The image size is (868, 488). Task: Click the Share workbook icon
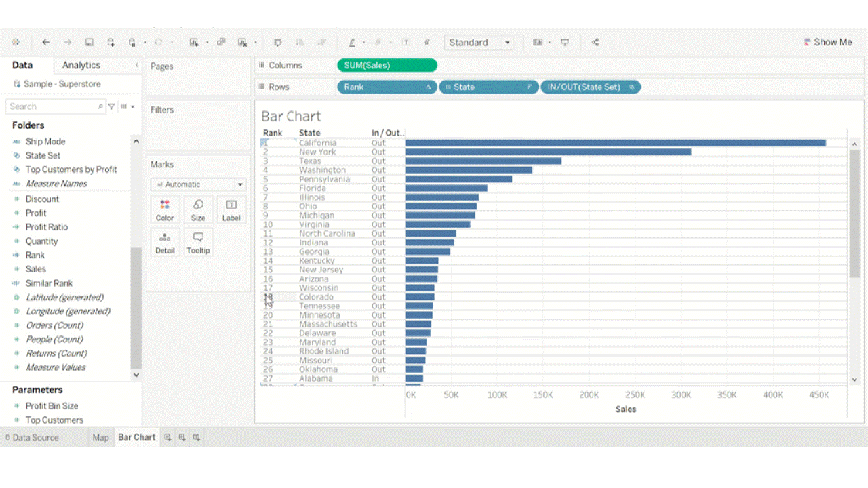[595, 42]
